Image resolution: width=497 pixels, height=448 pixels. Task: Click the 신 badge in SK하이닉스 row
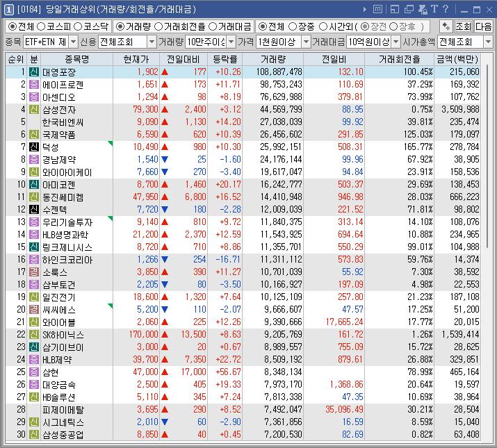coord(34,334)
